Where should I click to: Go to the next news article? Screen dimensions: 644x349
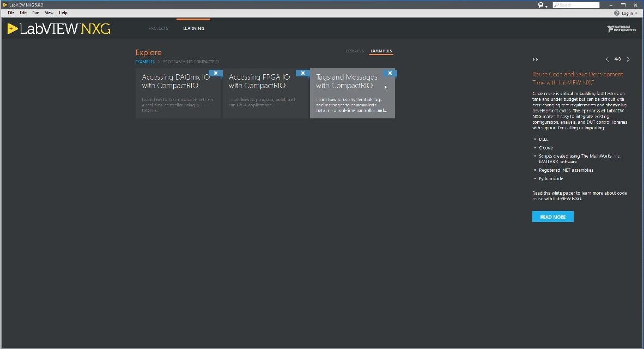[x=628, y=59]
